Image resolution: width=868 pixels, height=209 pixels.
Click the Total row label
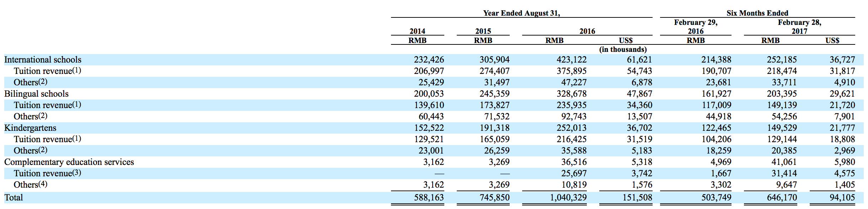point(14,198)
